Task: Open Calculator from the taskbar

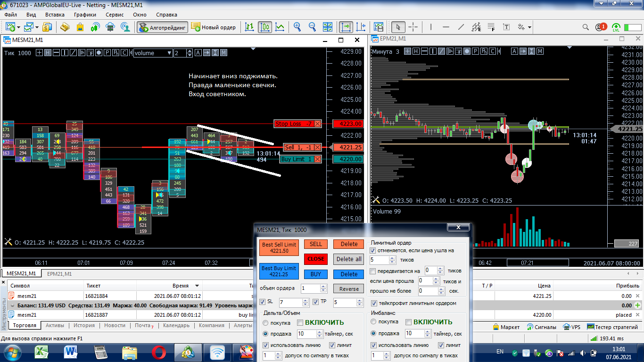Action: tap(101, 352)
